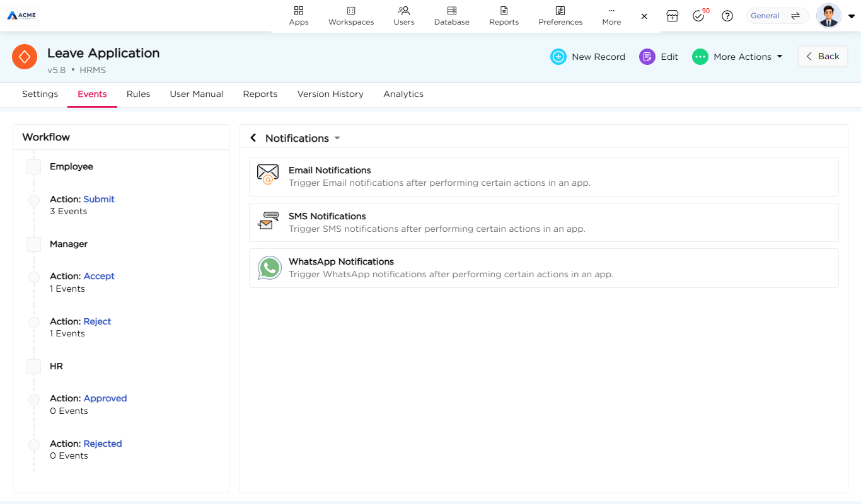
Task: Open WhatsApp Notifications option
Action: coord(544,268)
